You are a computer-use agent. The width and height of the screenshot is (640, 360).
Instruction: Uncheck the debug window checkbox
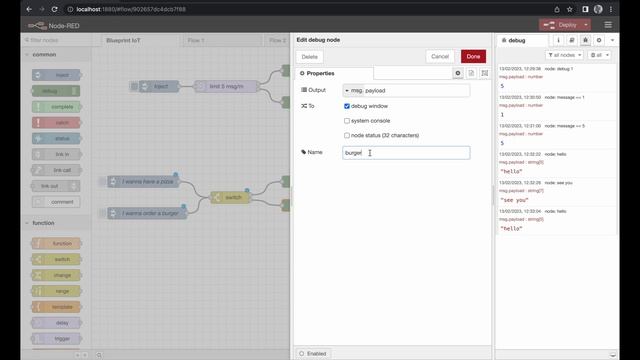[347, 106]
